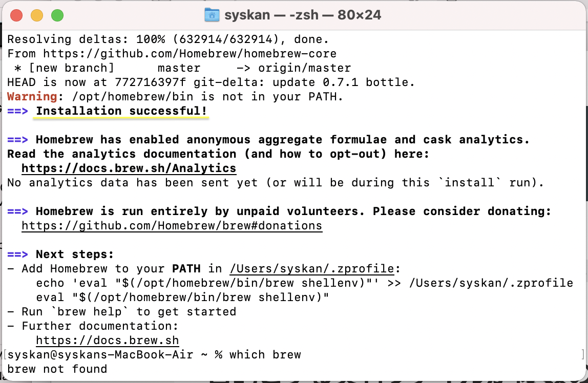Image resolution: width=588 pixels, height=383 pixels.
Task: Click the red "Warning" label
Action: (32, 97)
